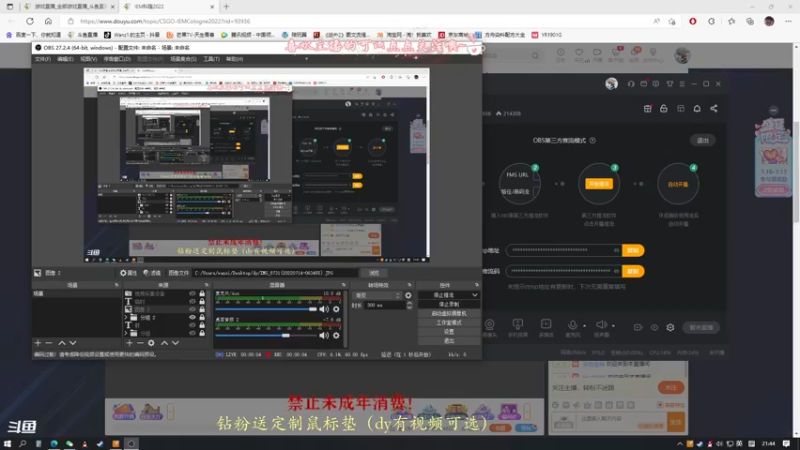Click the 浏览 browse button for the image file
This screenshot has width=800, height=450.
(373, 273)
